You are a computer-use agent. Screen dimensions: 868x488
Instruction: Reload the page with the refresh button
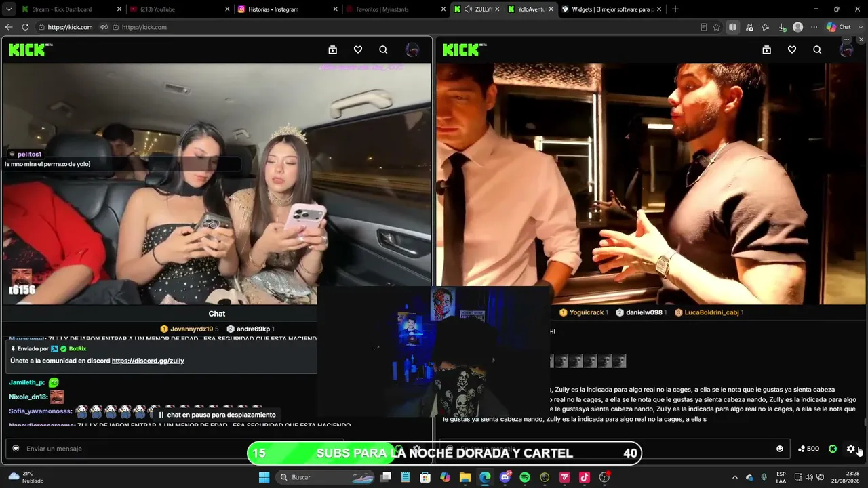(25, 27)
